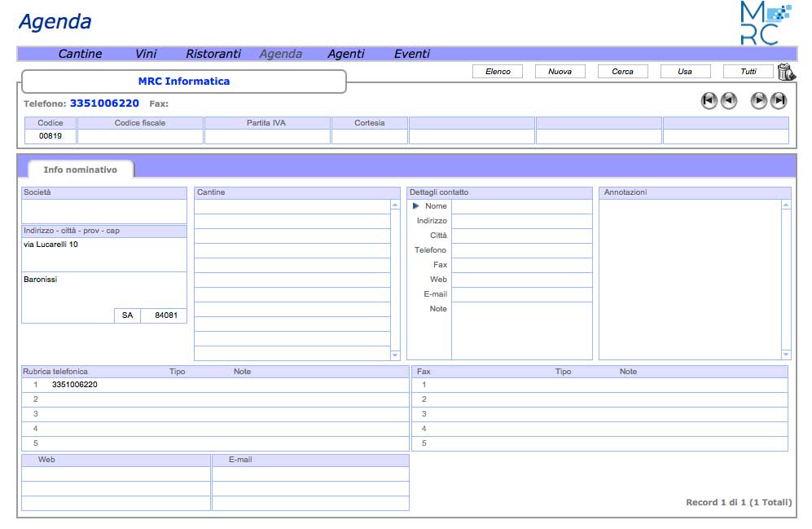Click the Telefono field in Dettagli contatto
812x529 pixels.
[x=521, y=250]
